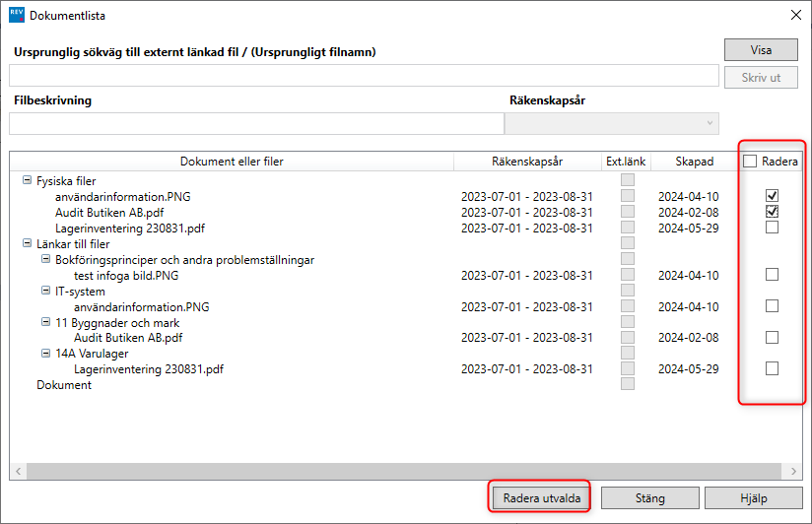The height and width of the screenshot is (524, 812).
Task: Sort by Dokument eller filer column header
Action: 232,161
